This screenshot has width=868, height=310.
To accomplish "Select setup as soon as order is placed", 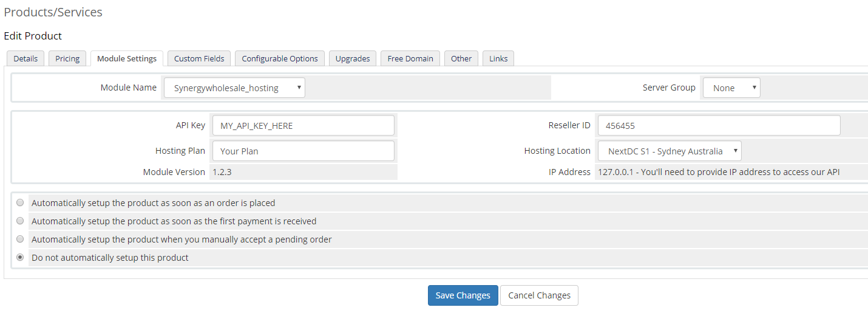I will pyautogui.click(x=20, y=202).
